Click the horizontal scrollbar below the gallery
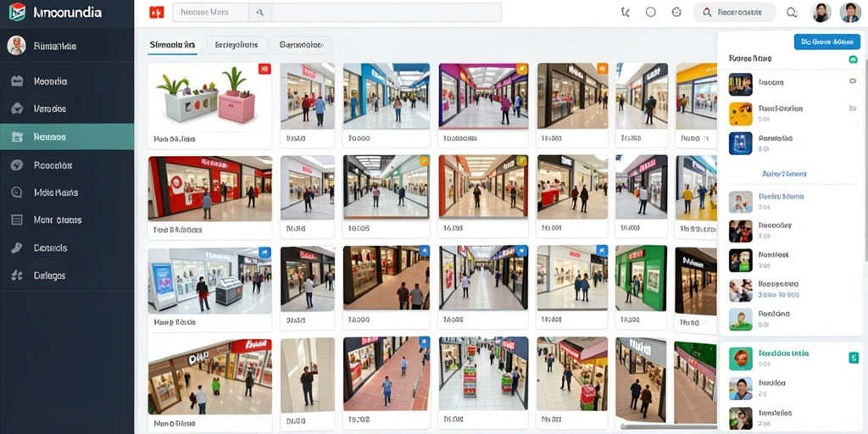 point(670,427)
